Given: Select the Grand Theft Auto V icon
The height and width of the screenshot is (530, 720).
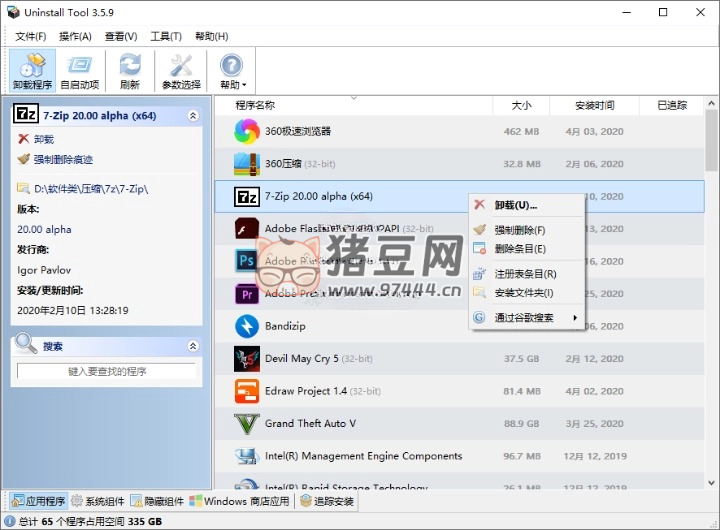Looking at the screenshot, I should (x=247, y=423).
